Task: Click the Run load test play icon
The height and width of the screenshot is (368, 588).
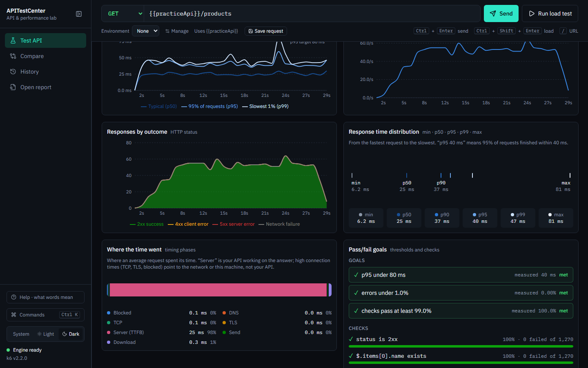Action: (532, 13)
